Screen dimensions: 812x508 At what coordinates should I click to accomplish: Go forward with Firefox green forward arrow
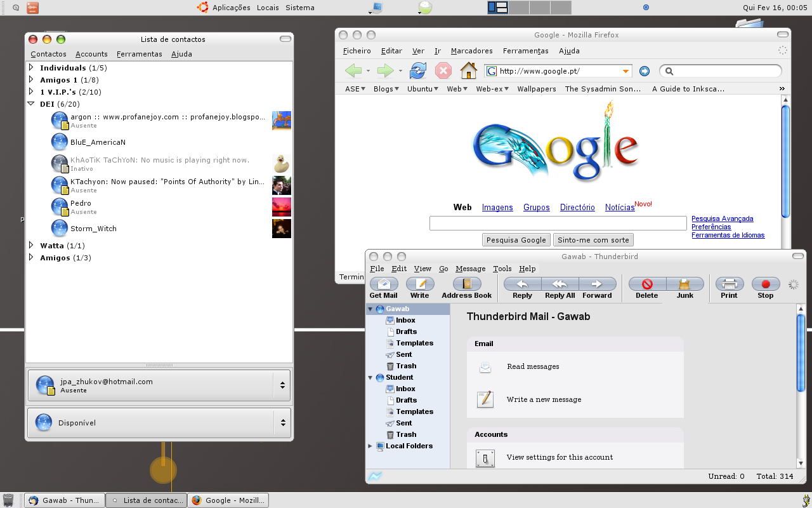coord(386,70)
